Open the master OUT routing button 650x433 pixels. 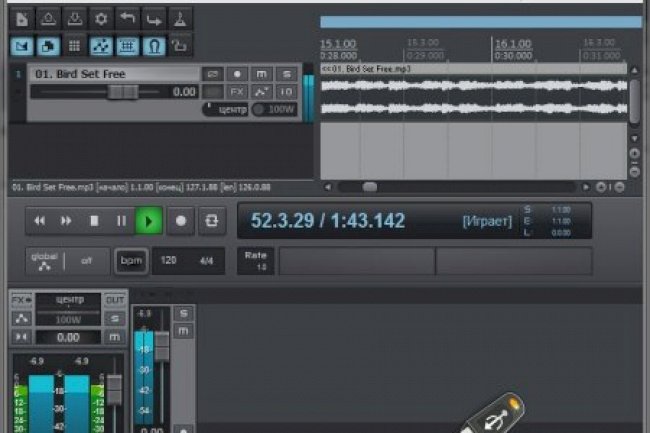115,300
